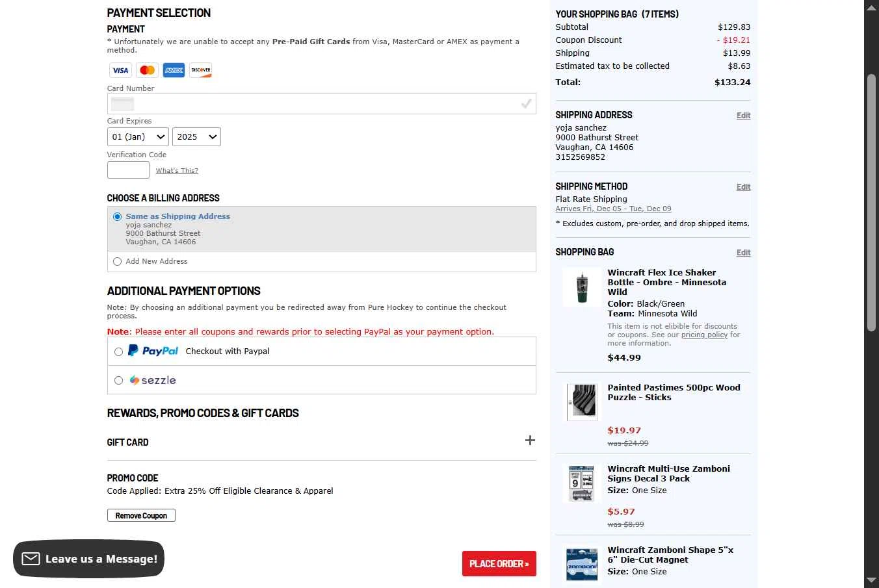The image size is (879, 588).
Task: Click the Remove Coupon button
Action: click(x=141, y=515)
